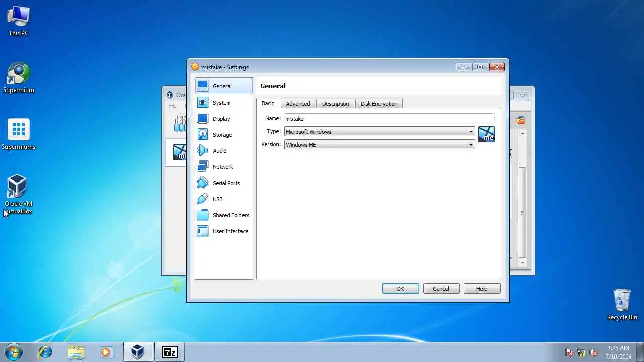Viewport: 644px width, 362px height.
Task: Click the tools icon in VirtualBox Manager toolbar
Action: (179, 123)
